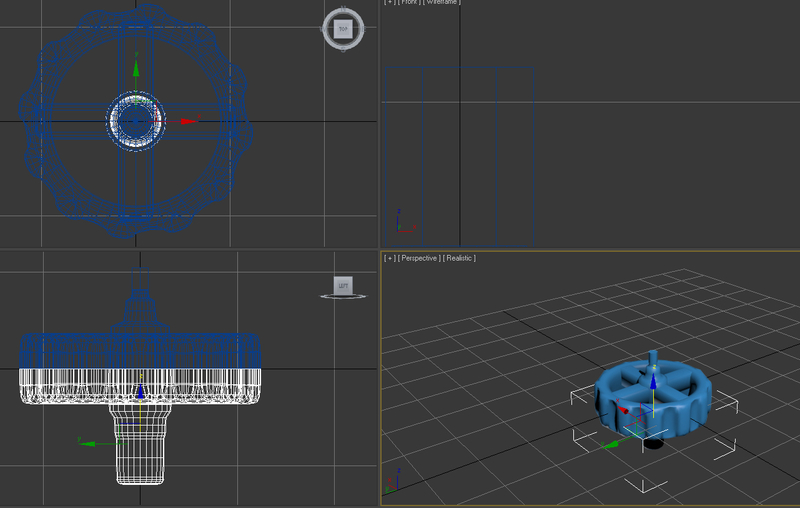Open the [+] menu of the Perspective viewport
This screenshot has width=800, height=508.
[389, 258]
